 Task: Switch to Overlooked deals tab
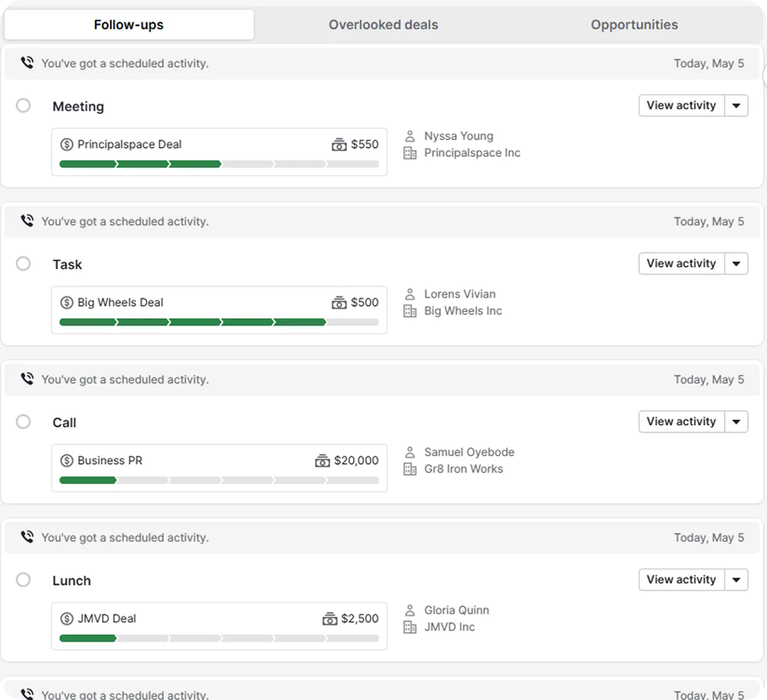383,25
